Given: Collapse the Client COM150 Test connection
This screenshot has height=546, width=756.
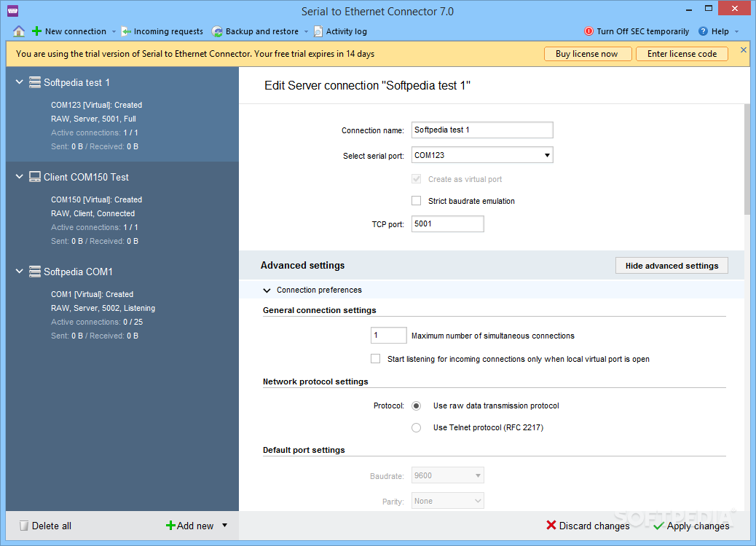Looking at the screenshot, I should click(19, 177).
